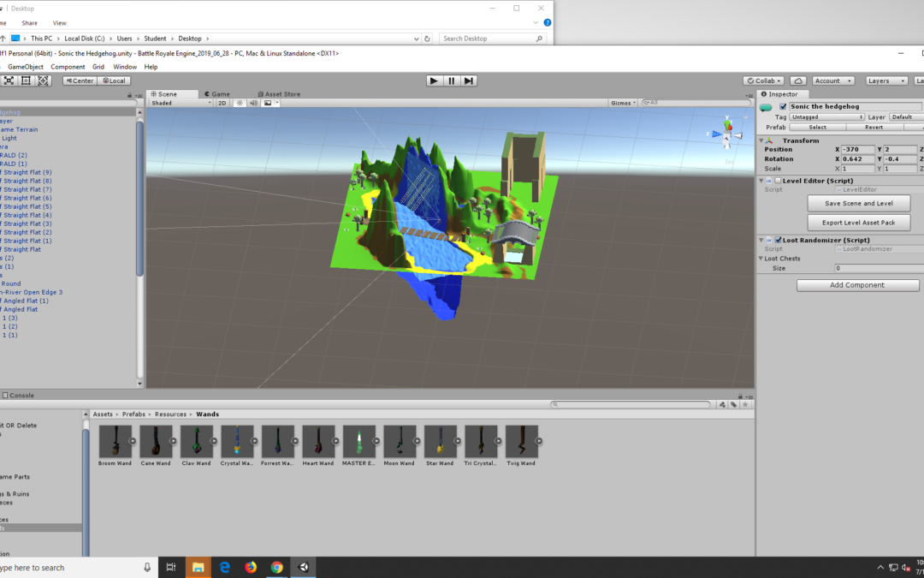Search by type icon in Project panel

point(722,404)
